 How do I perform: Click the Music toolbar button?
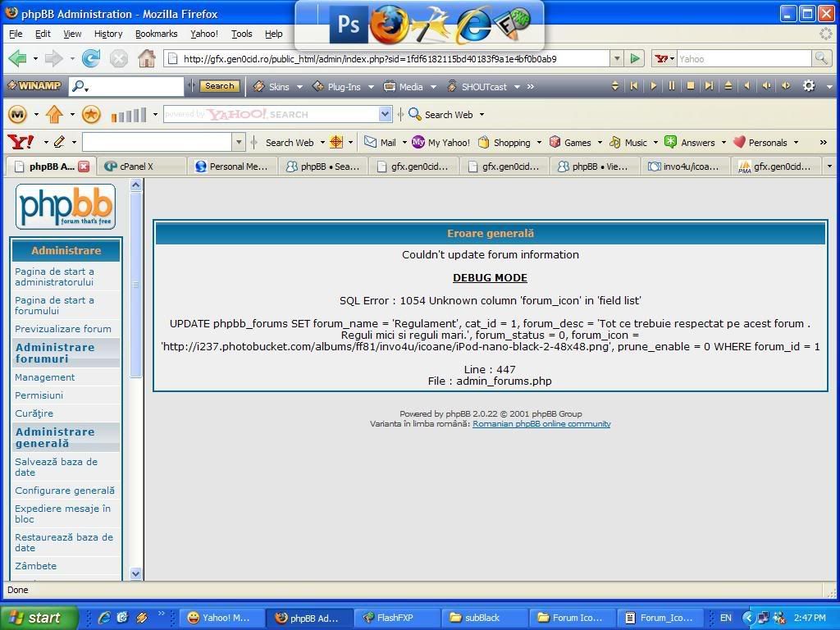tap(628, 143)
